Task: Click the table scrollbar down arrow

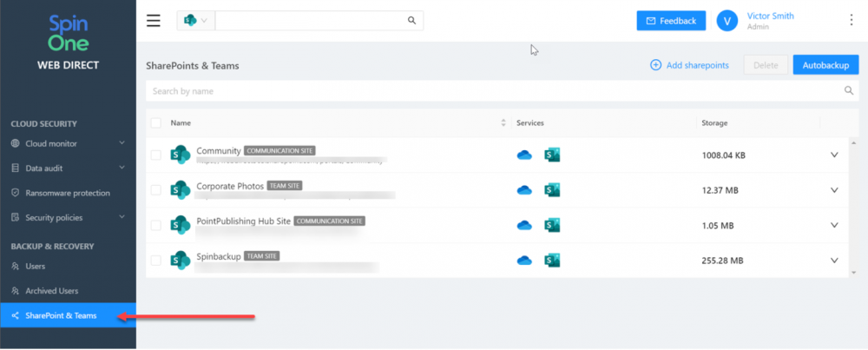Action: 853,273
